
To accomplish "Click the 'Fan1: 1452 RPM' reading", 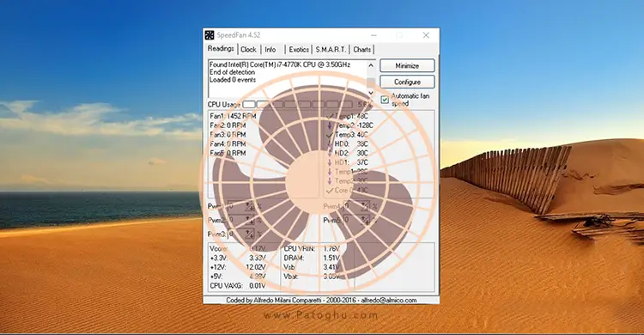I will (233, 116).
